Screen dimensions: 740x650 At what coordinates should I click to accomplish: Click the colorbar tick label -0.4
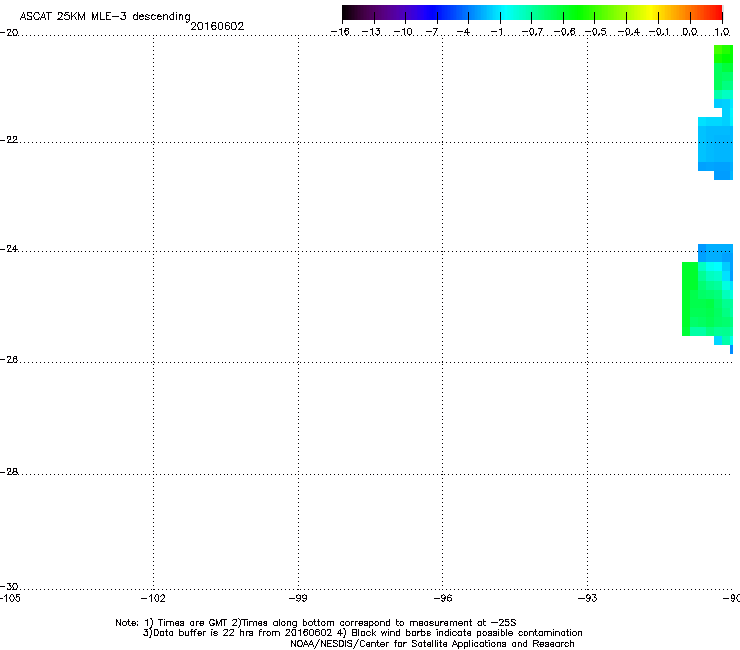tap(629, 32)
